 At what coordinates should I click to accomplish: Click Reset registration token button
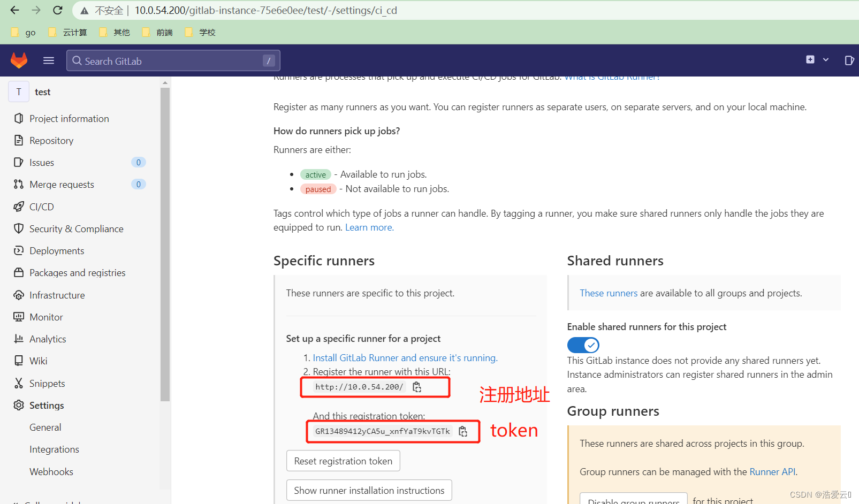[343, 461]
